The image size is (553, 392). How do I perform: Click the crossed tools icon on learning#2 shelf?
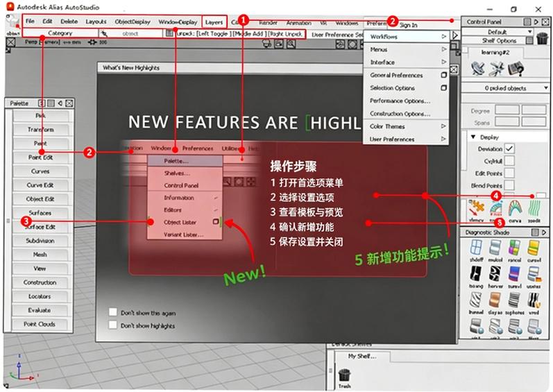click(x=497, y=69)
